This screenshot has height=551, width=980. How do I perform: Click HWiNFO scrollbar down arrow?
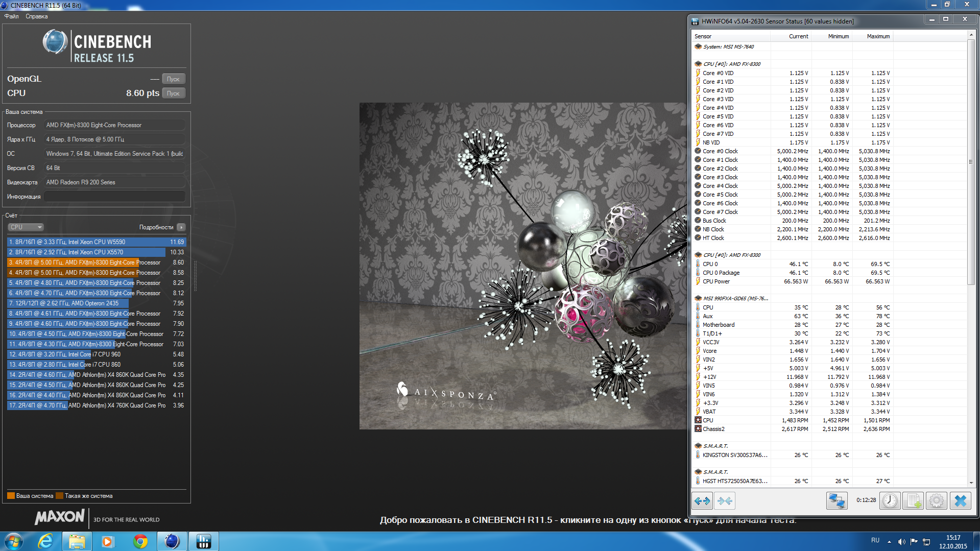971,483
